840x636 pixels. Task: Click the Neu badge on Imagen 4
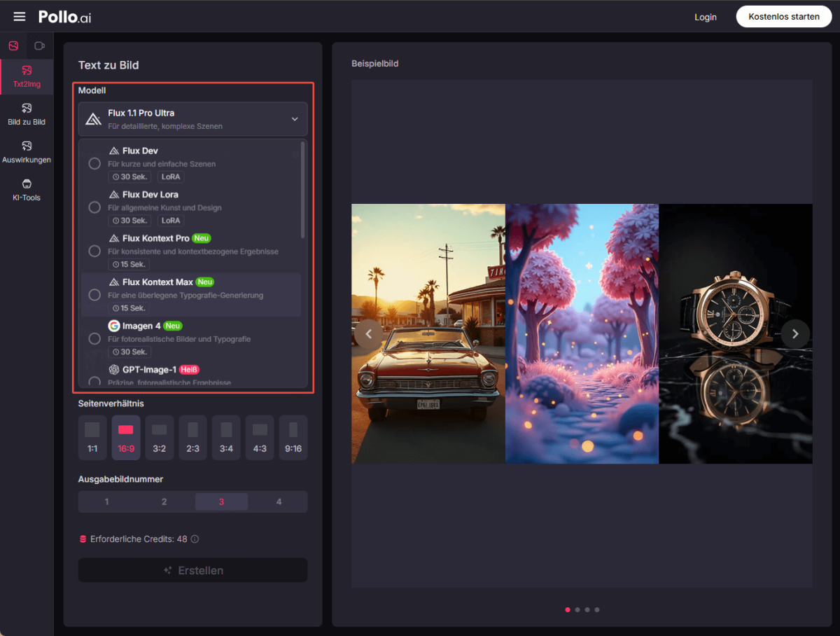point(173,326)
